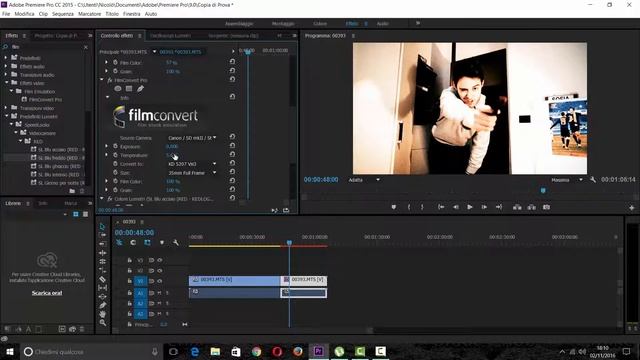Image resolution: width=640 pixels, height=360 pixels.
Task: Open the File menu
Action: click(x=6, y=14)
